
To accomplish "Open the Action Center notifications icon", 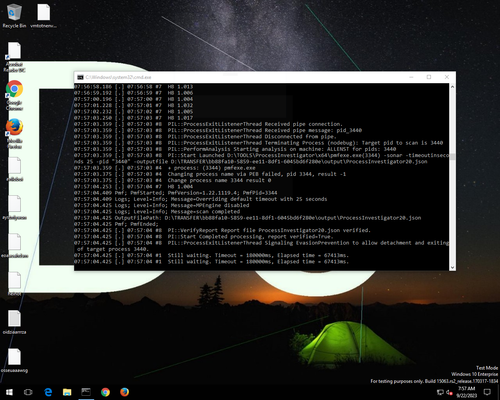I will 487,392.
